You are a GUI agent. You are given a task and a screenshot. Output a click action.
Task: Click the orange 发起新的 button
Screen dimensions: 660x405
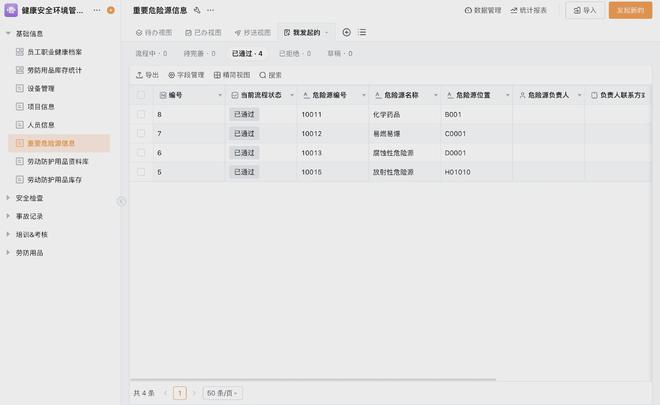point(630,10)
